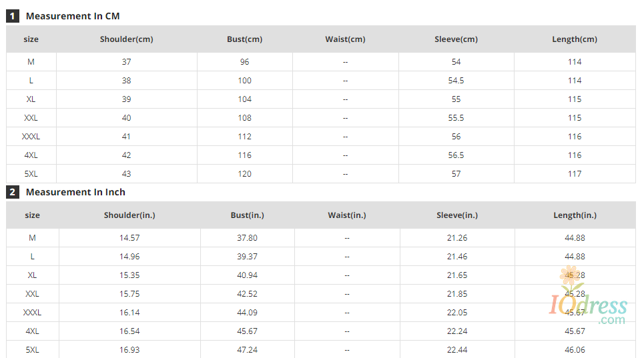Click the Length(in.) column header
Screen dimensions: 644x358
pos(575,215)
